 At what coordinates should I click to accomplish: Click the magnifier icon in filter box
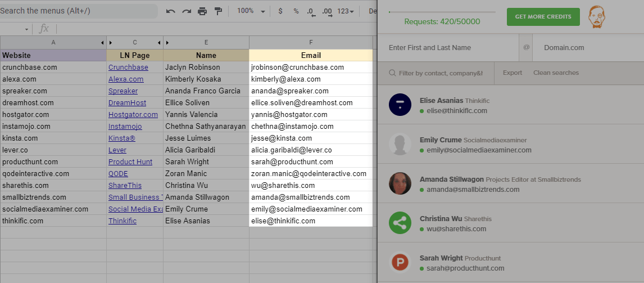click(x=393, y=73)
